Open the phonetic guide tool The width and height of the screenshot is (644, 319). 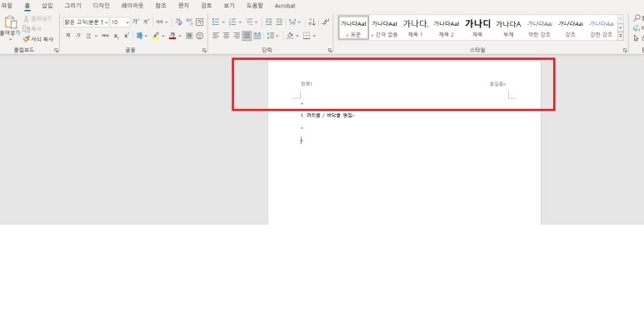click(189, 22)
